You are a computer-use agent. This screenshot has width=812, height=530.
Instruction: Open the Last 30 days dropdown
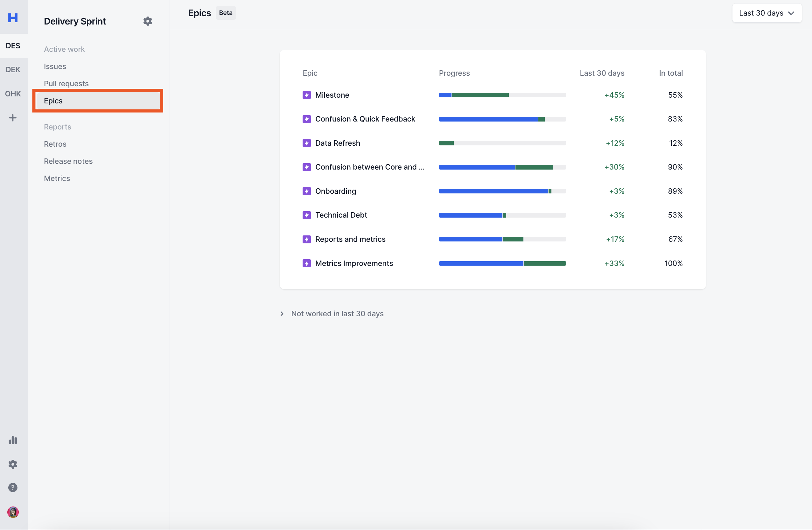click(766, 13)
